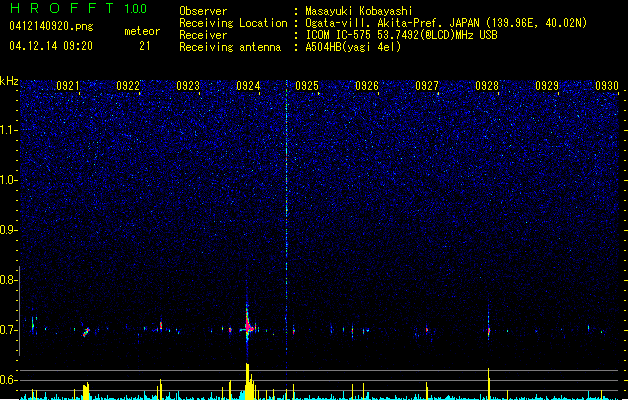Click the tallest yellow power peak near 0924
This screenshot has width=629, height=400.
[248, 381]
